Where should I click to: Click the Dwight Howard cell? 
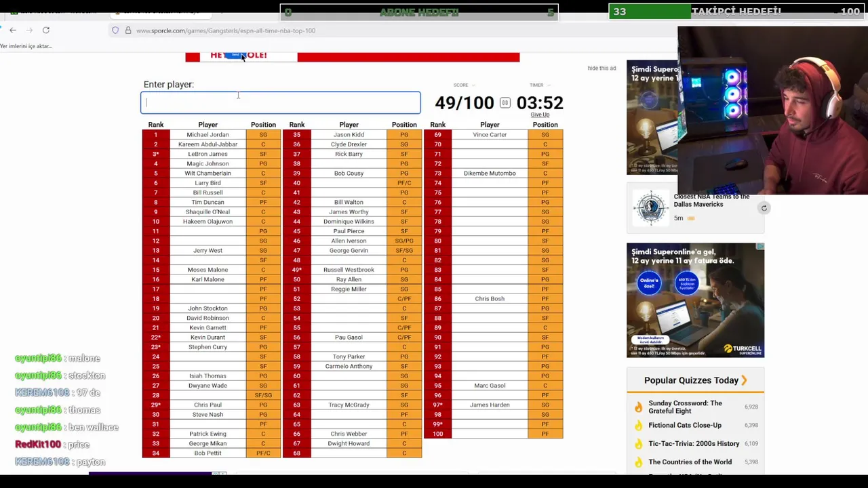(x=349, y=443)
